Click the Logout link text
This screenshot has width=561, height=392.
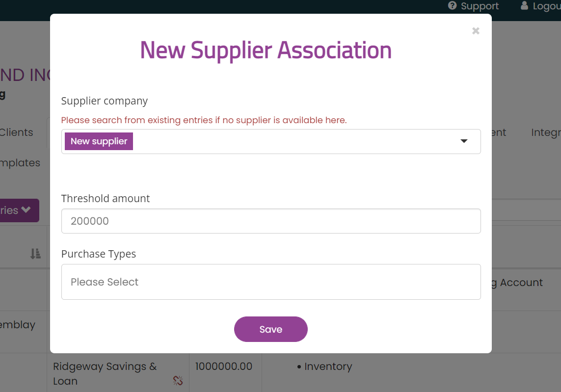[x=547, y=6]
